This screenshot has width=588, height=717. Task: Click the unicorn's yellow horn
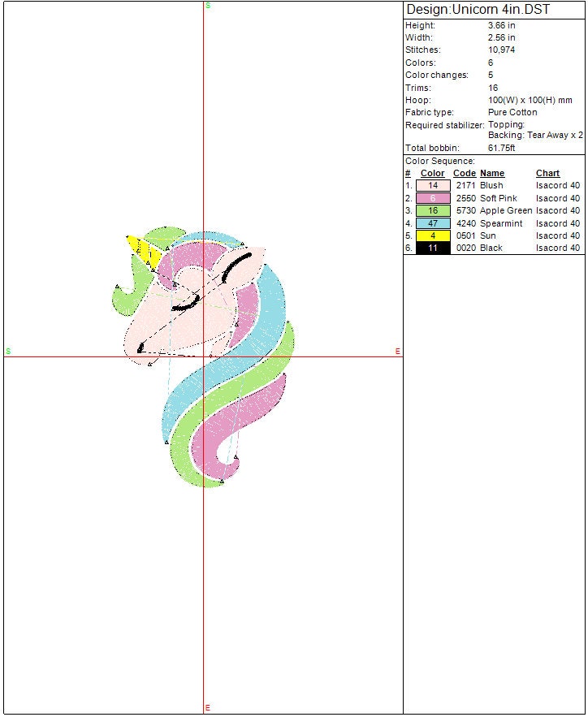click(144, 249)
